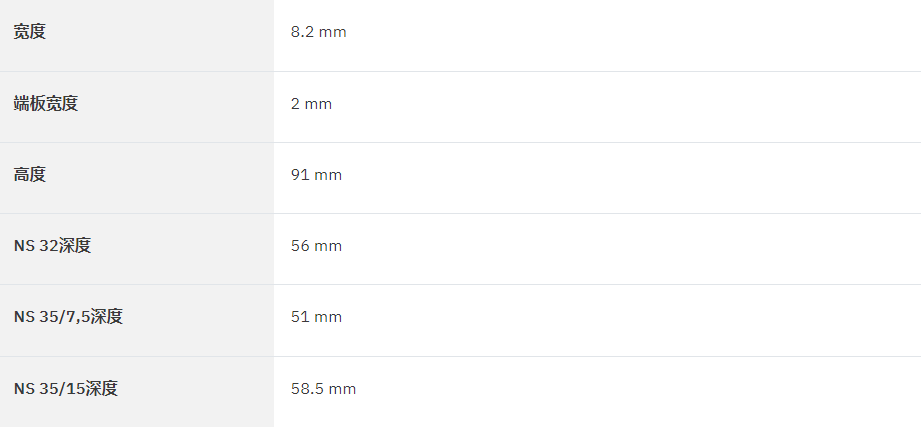Click the 91 mm height value

coord(316,175)
